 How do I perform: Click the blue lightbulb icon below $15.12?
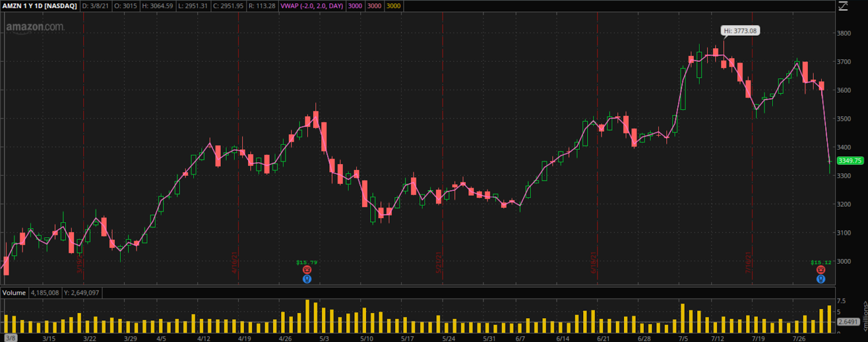821,279
